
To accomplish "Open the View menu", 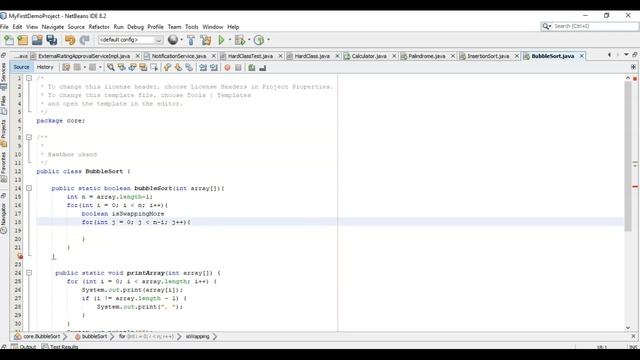I will pyautogui.click(x=32, y=27).
